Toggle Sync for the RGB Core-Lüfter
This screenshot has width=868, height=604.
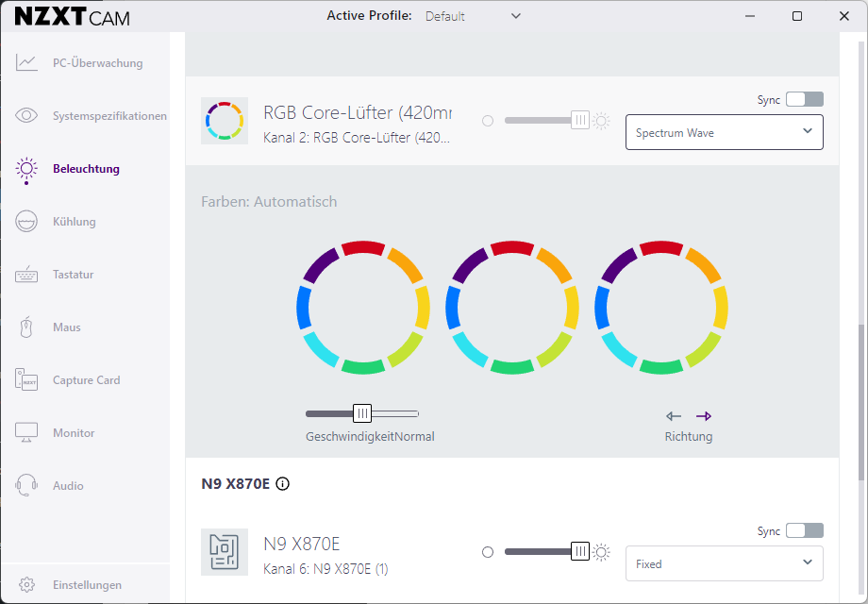click(804, 99)
